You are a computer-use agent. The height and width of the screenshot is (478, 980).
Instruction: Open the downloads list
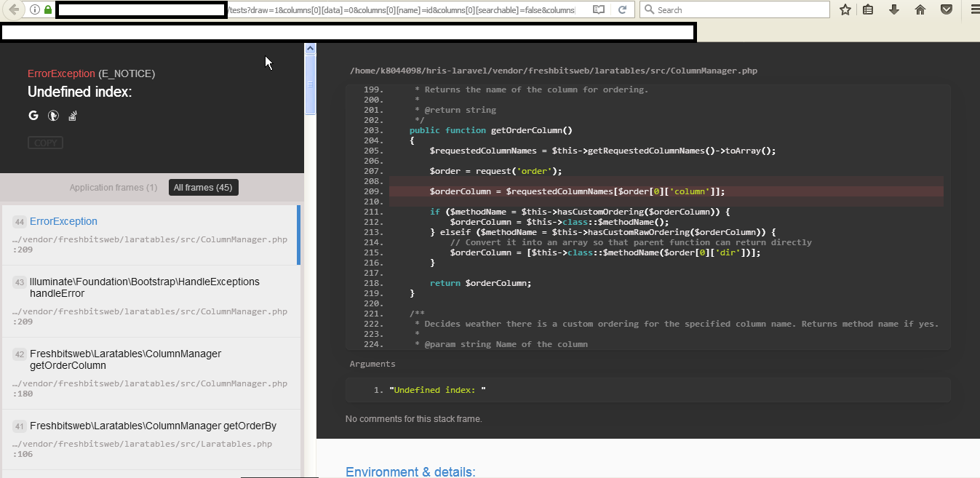pyautogui.click(x=894, y=9)
